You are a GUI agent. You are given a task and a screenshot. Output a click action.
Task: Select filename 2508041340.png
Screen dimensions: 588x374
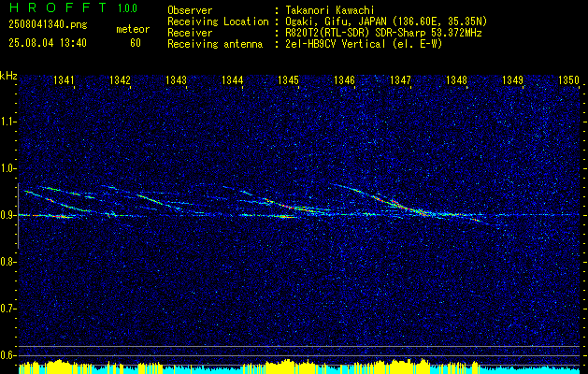(x=48, y=25)
